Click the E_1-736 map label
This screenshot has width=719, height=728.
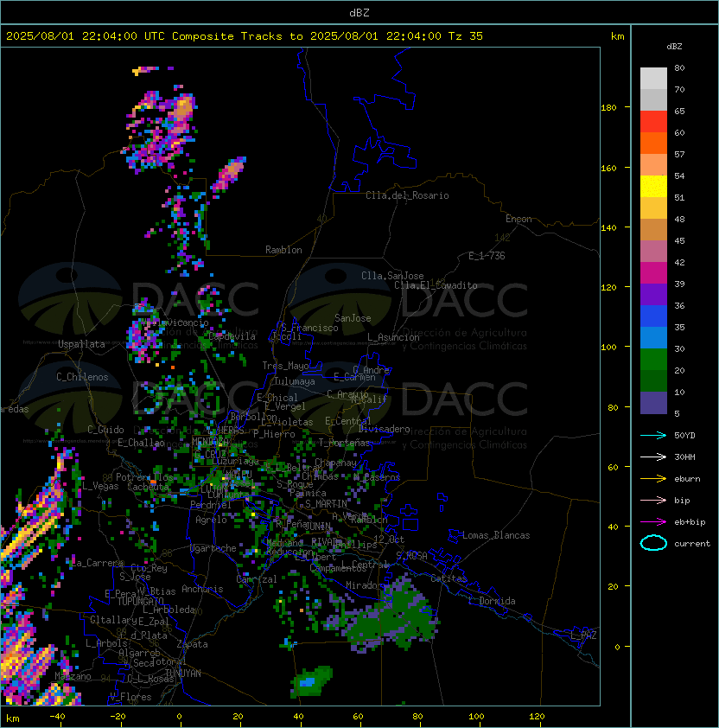[x=487, y=256]
